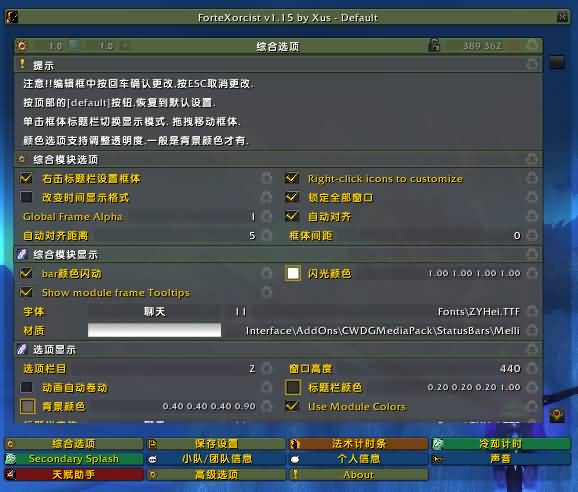Disable Show module frame Tooltips
The image size is (578, 492).
click(x=26, y=292)
